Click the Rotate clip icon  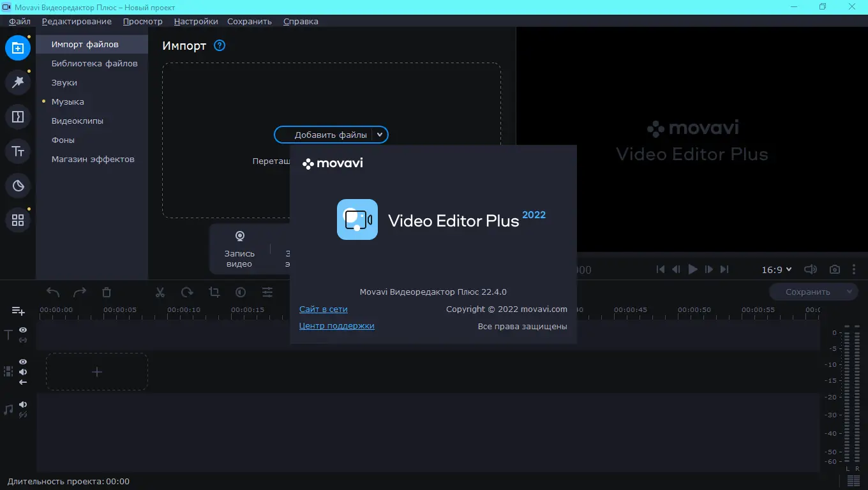[x=187, y=292]
